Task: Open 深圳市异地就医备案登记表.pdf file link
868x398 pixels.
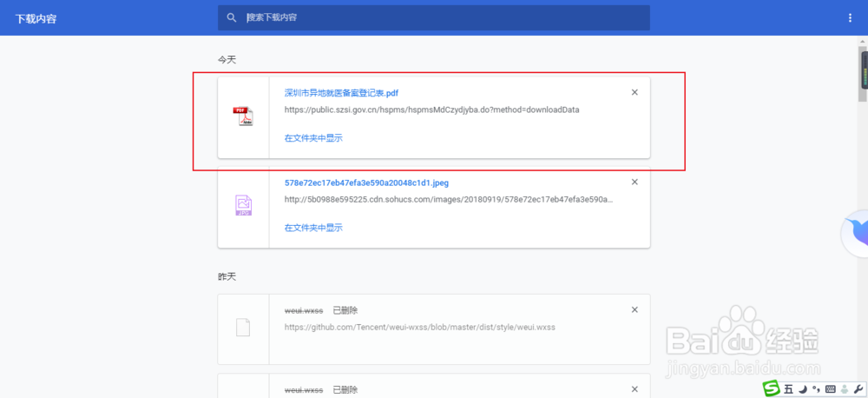Action: [x=341, y=93]
